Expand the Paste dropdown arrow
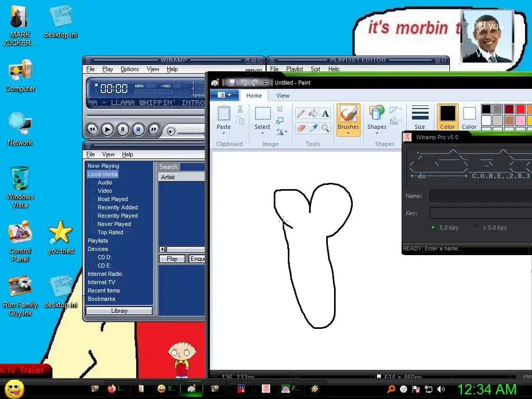The width and height of the screenshot is (532, 399). point(223,134)
